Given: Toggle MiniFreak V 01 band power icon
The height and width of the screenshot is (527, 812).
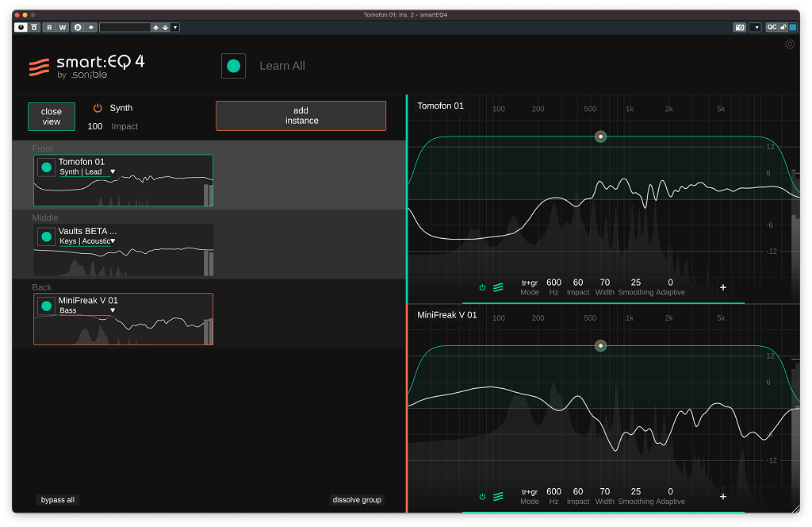Looking at the screenshot, I should coord(482,496).
